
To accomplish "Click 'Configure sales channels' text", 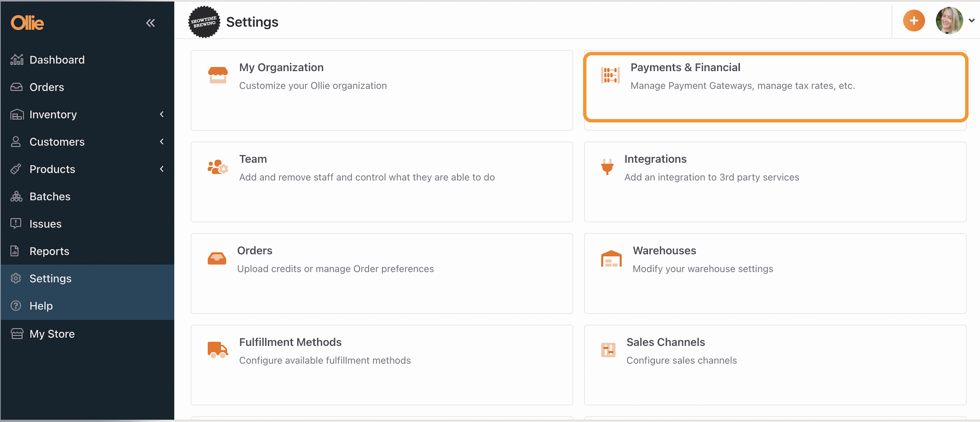I will click(x=681, y=361).
